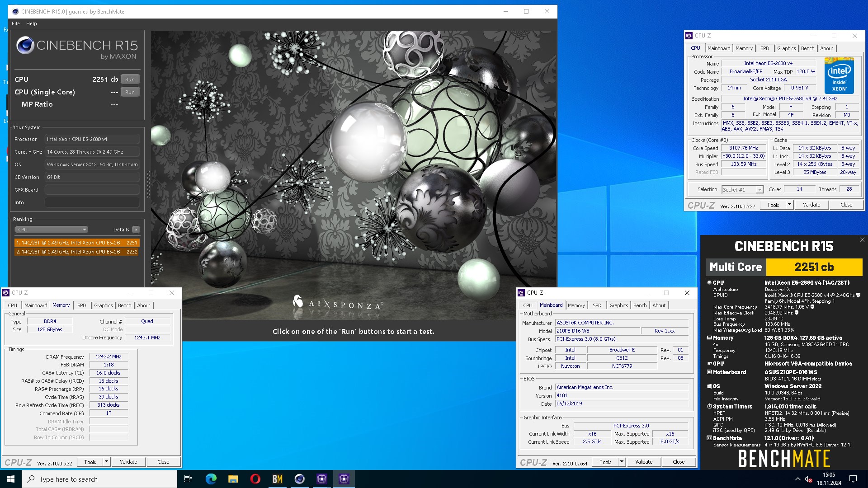The image size is (868, 488).
Task: Select ranking entry with score 2251
Action: [77, 243]
